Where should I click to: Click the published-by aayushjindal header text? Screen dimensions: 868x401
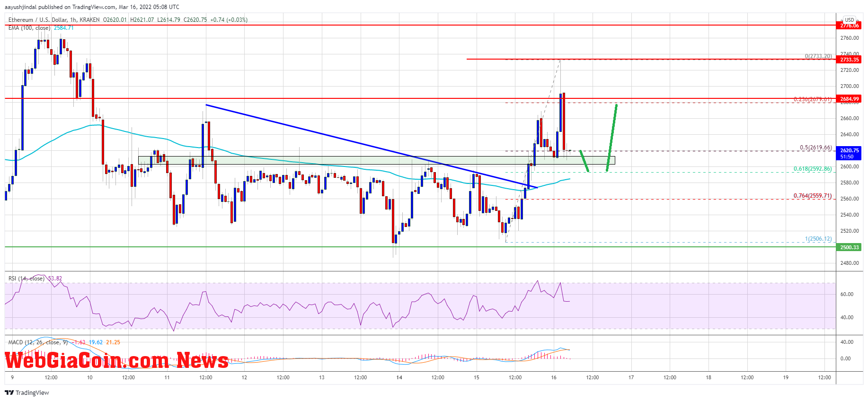click(x=92, y=7)
